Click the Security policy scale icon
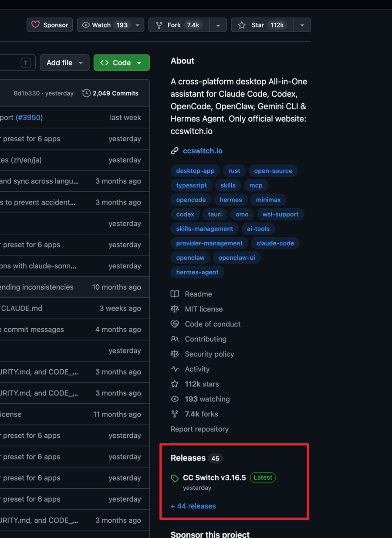The image size is (392, 538). (x=175, y=354)
